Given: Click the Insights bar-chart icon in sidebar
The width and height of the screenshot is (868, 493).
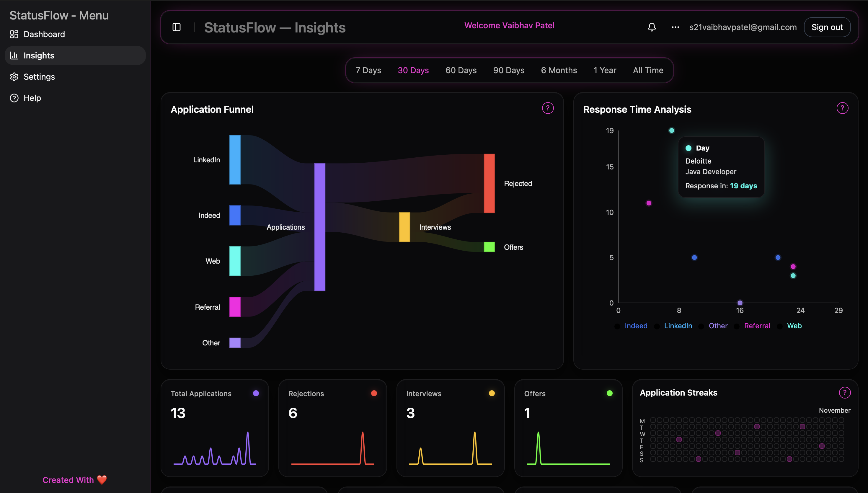Looking at the screenshot, I should [14, 55].
